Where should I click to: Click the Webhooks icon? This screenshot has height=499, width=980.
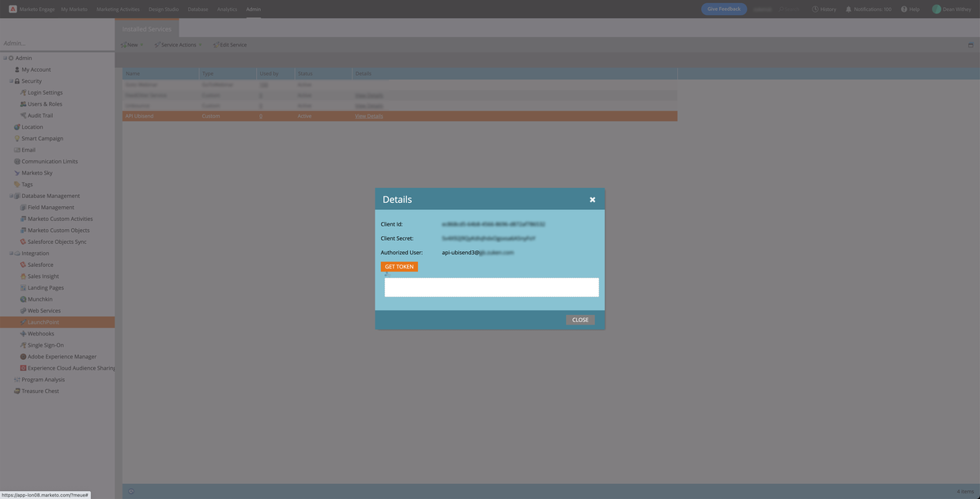pyautogui.click(x=23, y=334)
